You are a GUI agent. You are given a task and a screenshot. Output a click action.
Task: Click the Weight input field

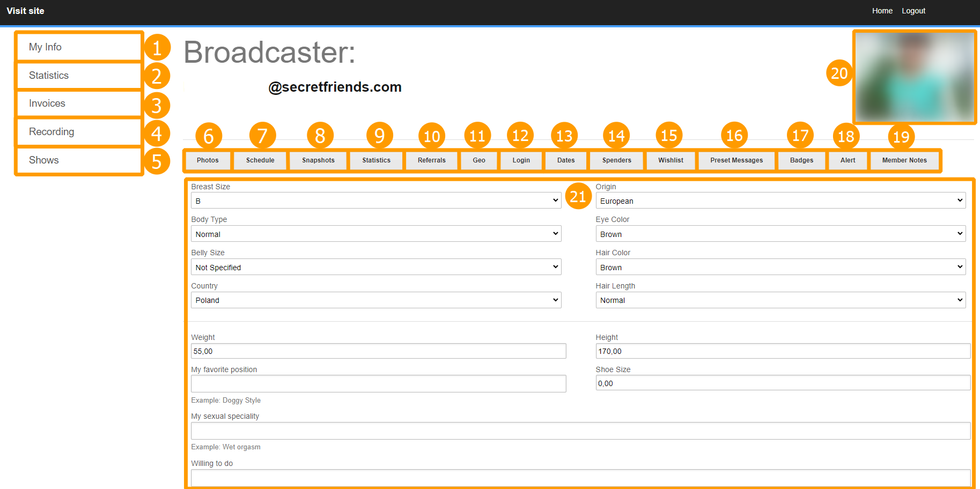coord(378,351)
